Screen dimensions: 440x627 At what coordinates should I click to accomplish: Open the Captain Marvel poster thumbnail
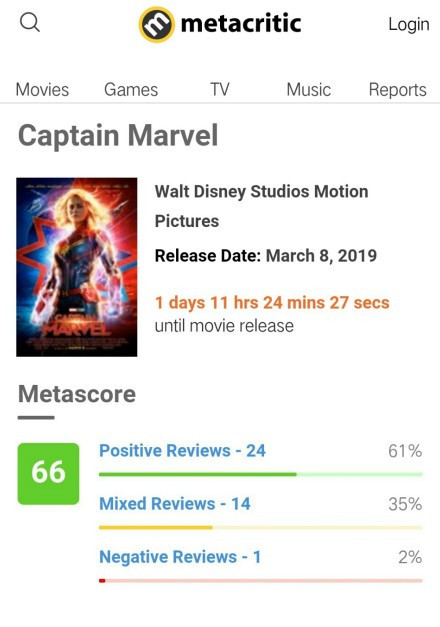coord(76,267)
